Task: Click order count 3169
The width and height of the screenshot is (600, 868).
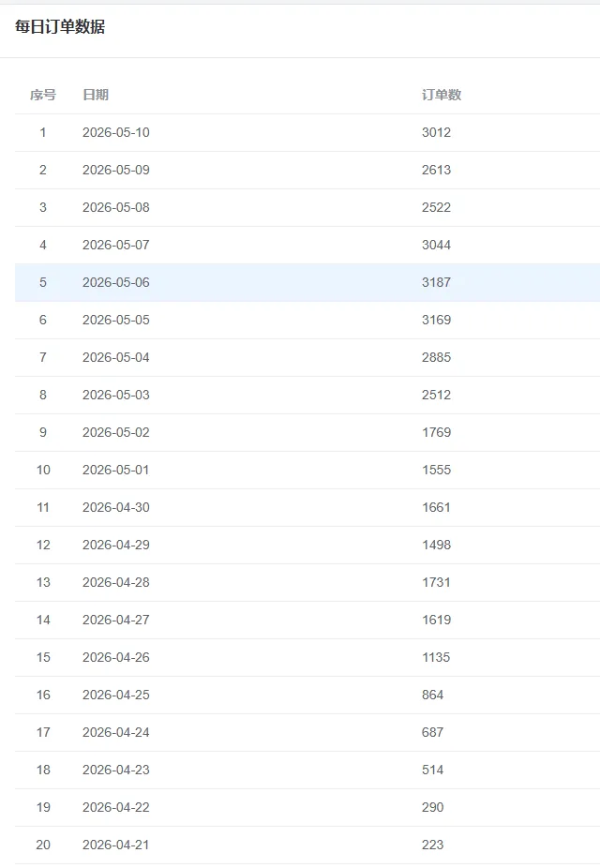Action: point(436,320)
